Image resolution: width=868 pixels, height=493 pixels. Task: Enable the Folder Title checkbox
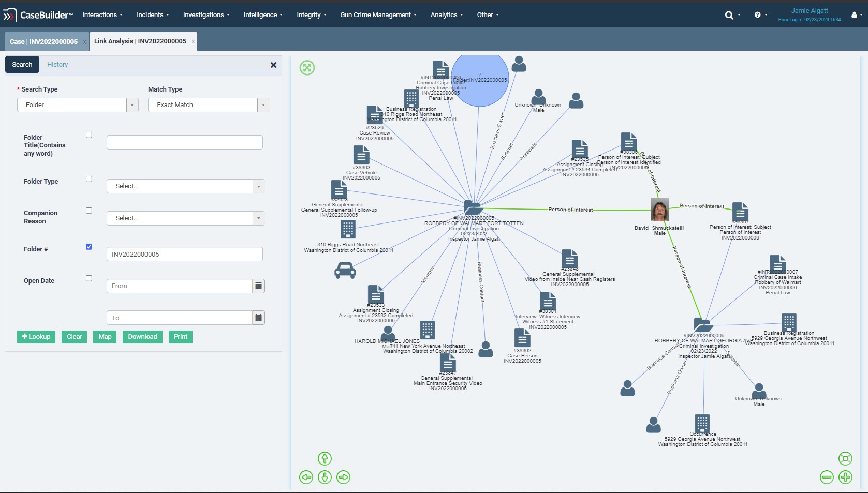click(x=89, y=135)
